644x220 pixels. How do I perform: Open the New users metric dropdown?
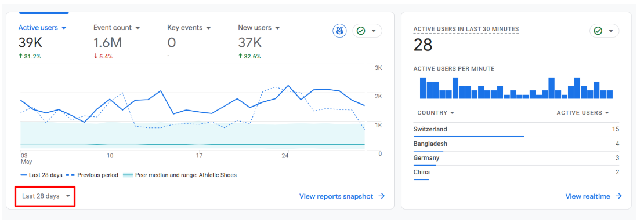coord(259,28)
